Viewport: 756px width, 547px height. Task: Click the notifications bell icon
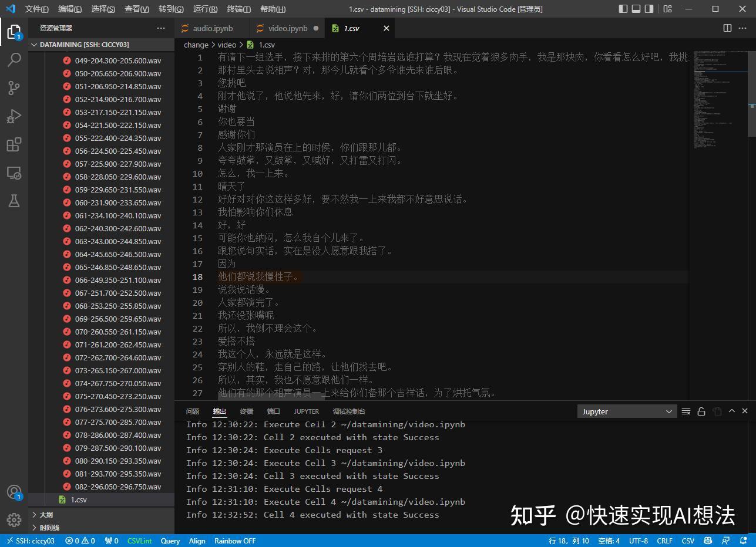pyautogui.click(x=744, y=541)
